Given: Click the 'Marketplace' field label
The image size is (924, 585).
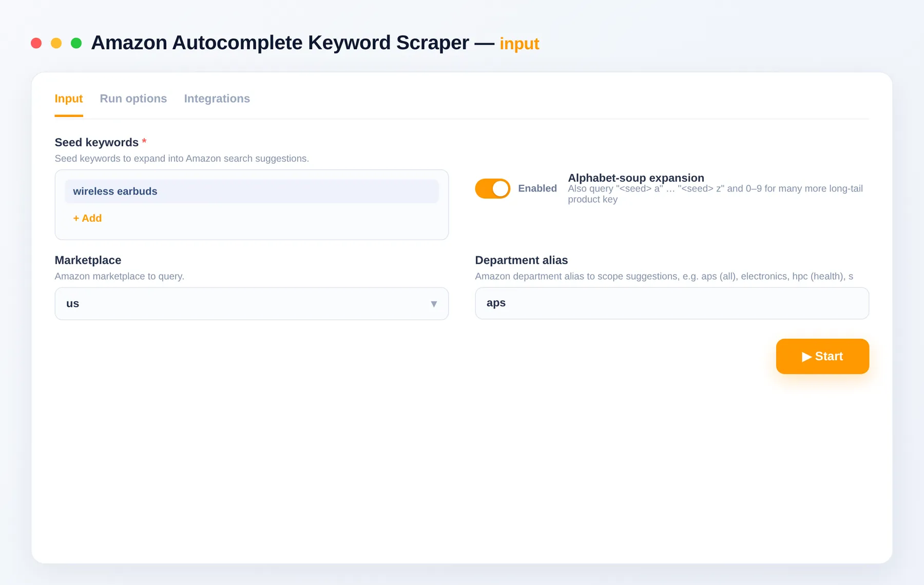Looking at the screenshot, I should tap(88, 260).
